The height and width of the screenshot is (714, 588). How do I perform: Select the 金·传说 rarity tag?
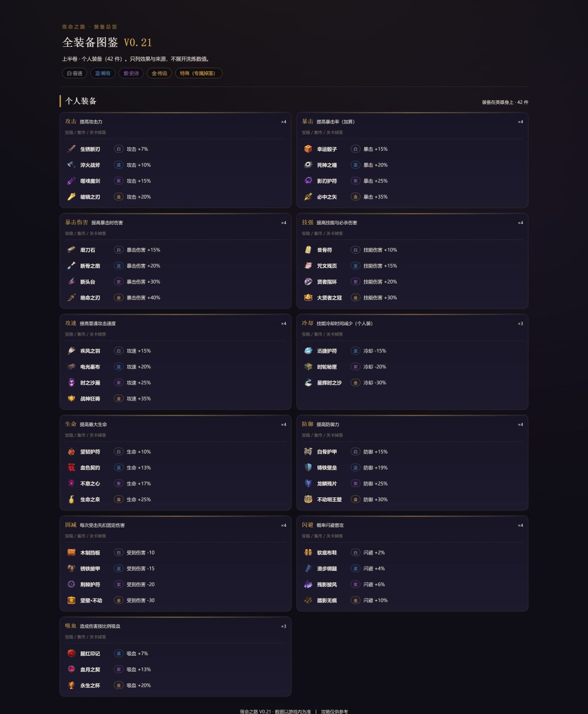pyautogui.click(x=160, y=73)
